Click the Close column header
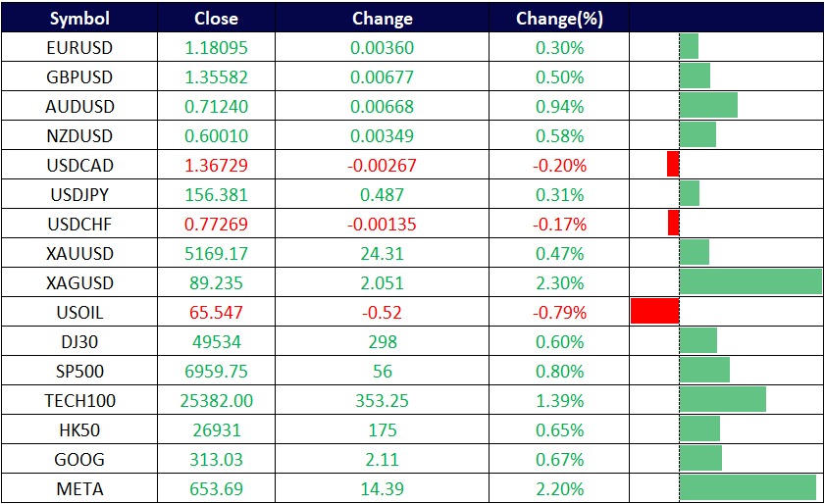 click(x=216, y=19)
